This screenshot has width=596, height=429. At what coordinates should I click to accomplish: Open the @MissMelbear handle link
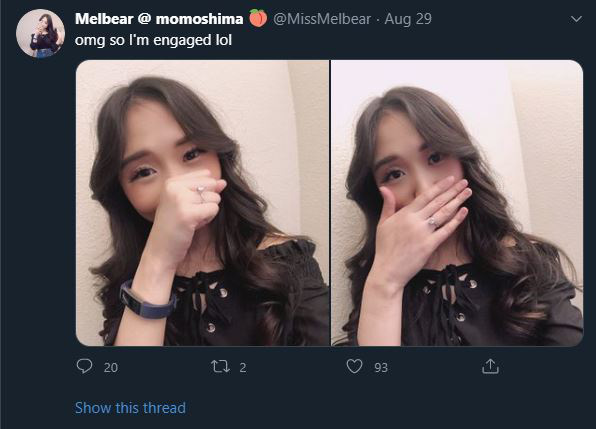tap(322, 19)
